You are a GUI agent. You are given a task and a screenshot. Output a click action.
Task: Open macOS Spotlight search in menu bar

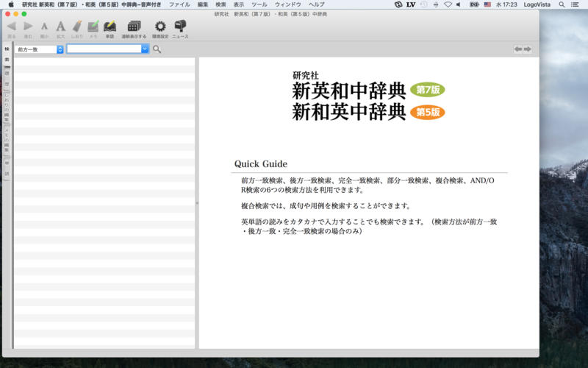pos(562,4)
